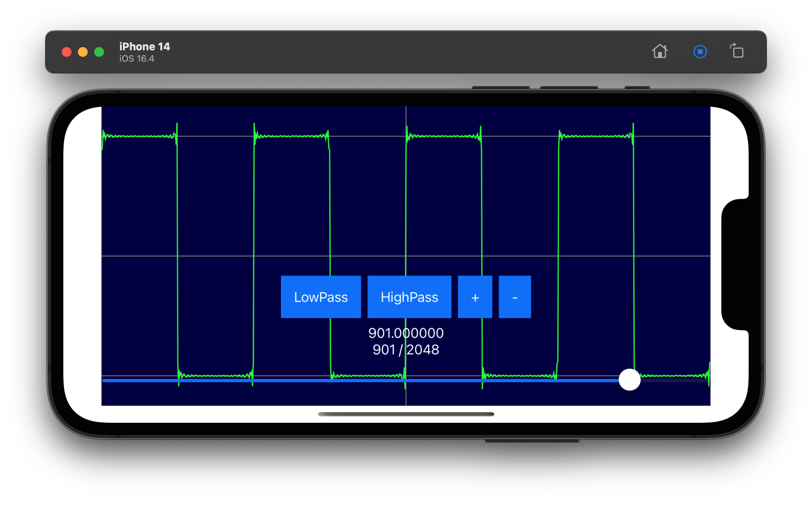Select the frequency readout 901.000000
Screen dimensions: 812x508
[x=406, y=333]
